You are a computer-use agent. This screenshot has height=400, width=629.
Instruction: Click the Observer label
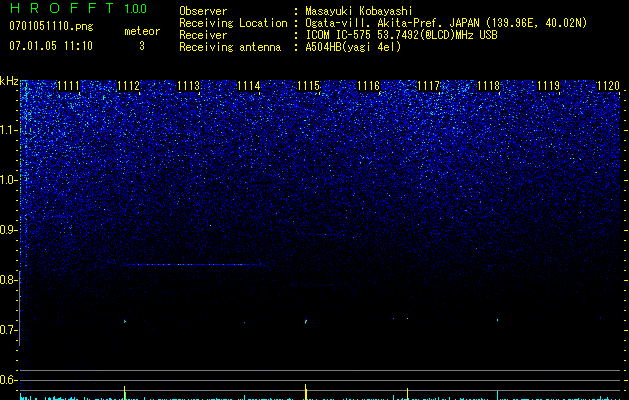tap(203, 11)
